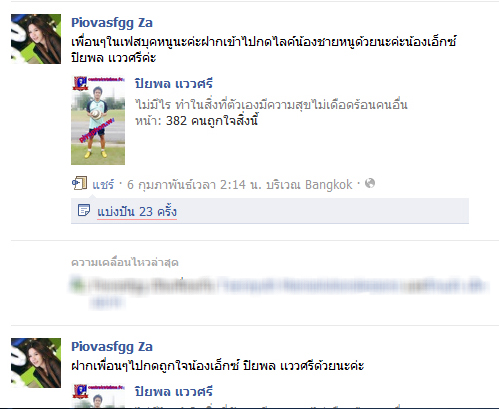
Task: Click the globe public audience icon
Action: 370,183
